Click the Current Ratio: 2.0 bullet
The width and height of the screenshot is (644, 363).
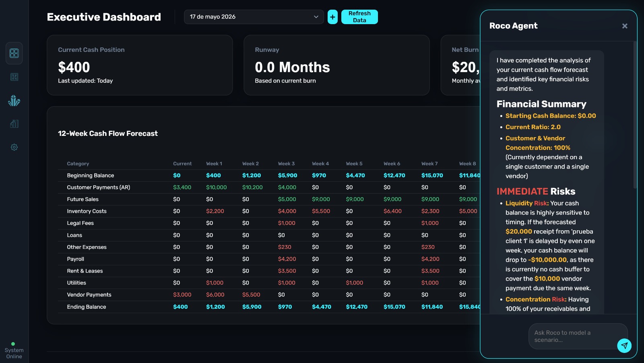coord(533,127)
